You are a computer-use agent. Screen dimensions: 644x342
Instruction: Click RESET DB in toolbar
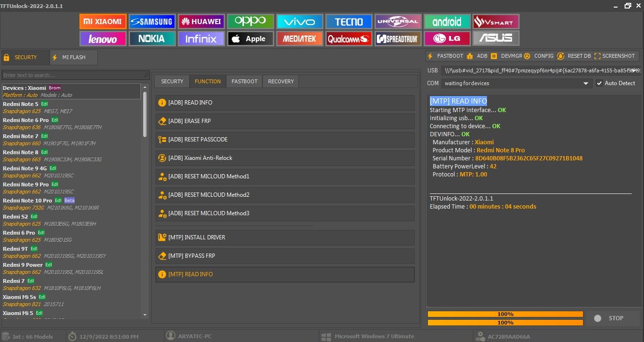pyautogui.click(x=574, y=56)
